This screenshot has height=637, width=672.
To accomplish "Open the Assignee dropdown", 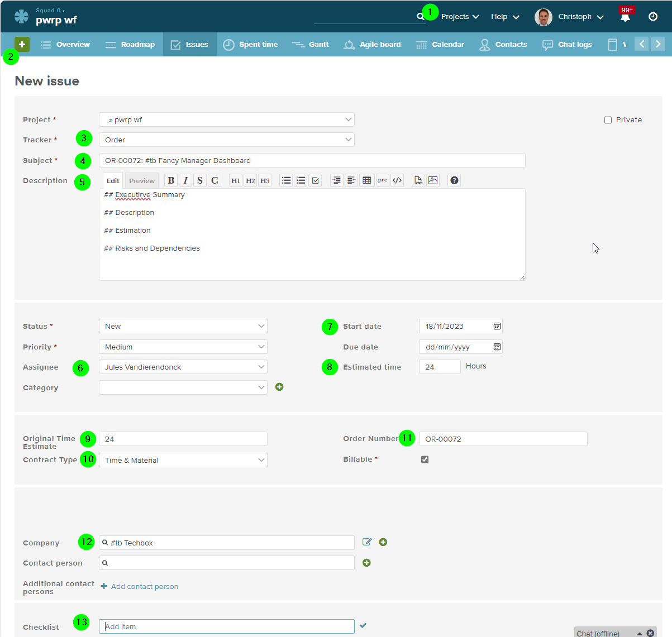I will click(183, 367).
